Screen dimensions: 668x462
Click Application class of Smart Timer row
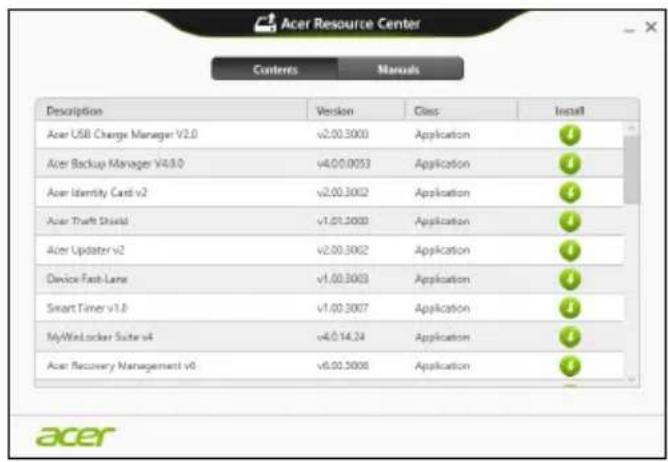(442, 308)
